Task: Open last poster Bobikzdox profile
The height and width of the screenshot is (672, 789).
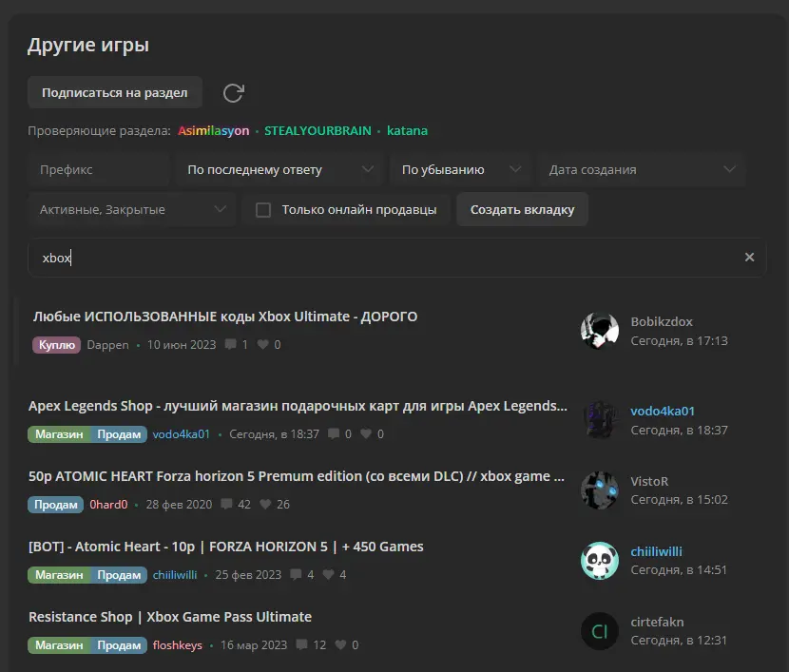Action: click(662, 321)
